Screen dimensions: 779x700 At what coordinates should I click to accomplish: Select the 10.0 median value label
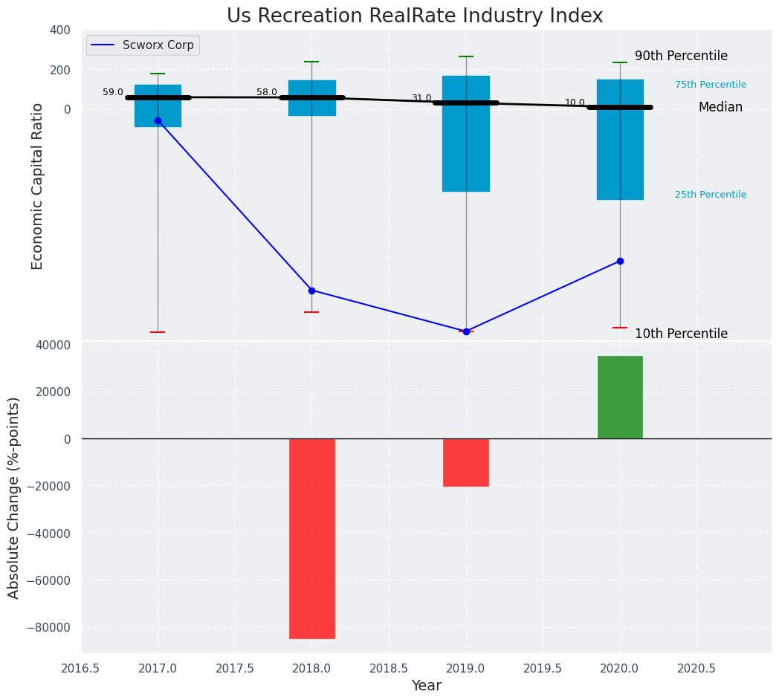pyautogui.click(x=575, y=103)
